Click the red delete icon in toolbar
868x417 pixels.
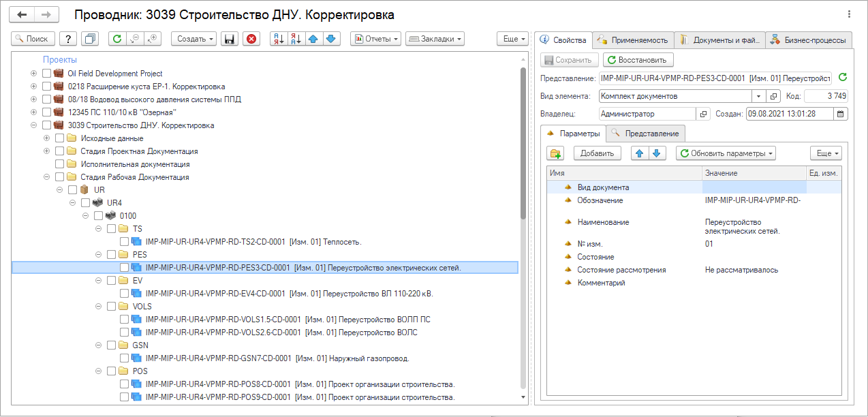point(252,39)
